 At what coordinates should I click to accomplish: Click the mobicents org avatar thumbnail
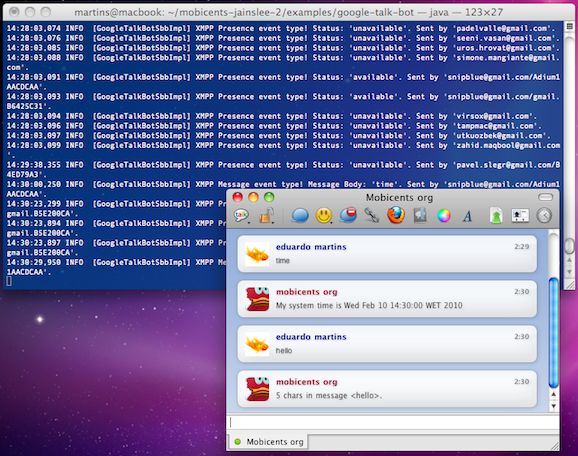(x=258, y=299)
